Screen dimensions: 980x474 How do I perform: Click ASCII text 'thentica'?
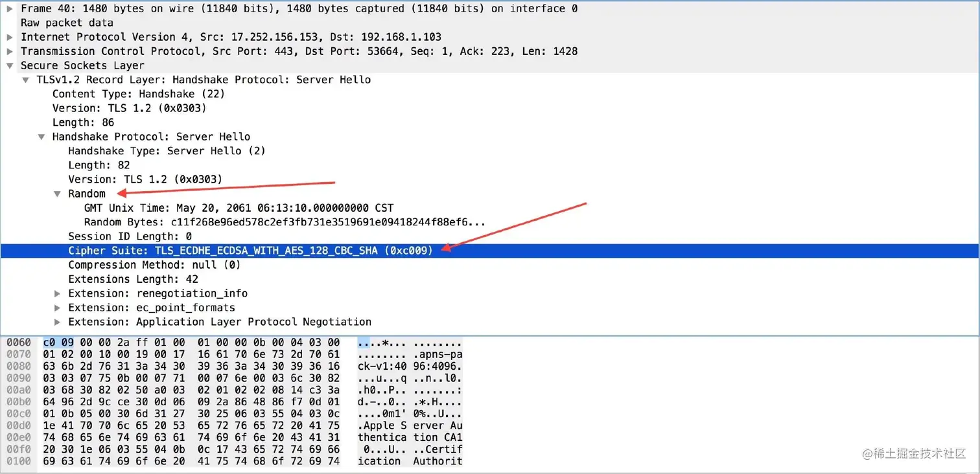pyautogui.click(x=382, y=437)
